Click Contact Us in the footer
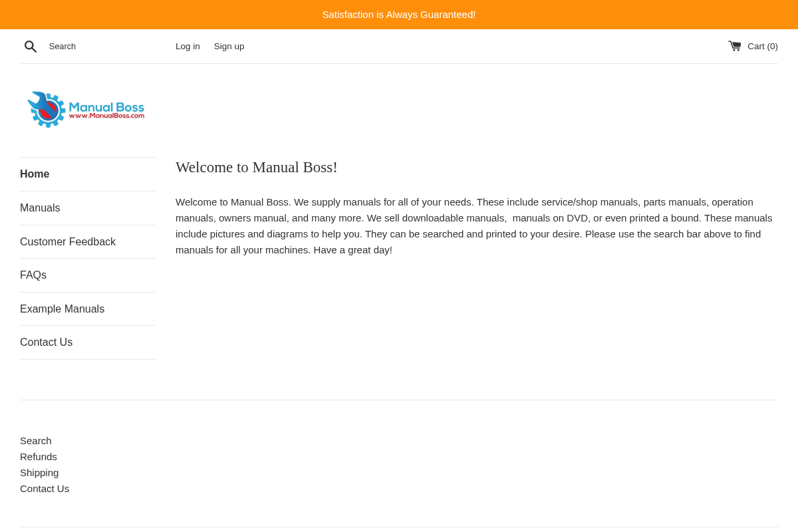Viewport: 798px width, 532px height. 45,488
